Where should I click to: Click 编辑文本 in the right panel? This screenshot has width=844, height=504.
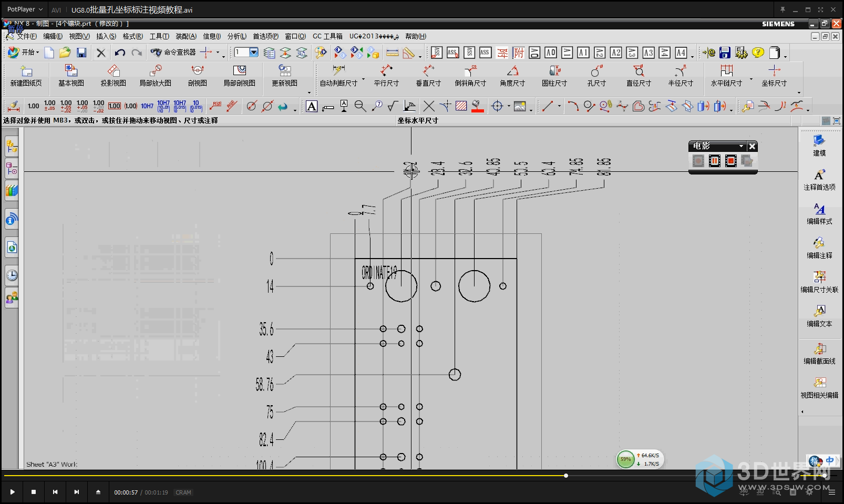pos(819,316)
